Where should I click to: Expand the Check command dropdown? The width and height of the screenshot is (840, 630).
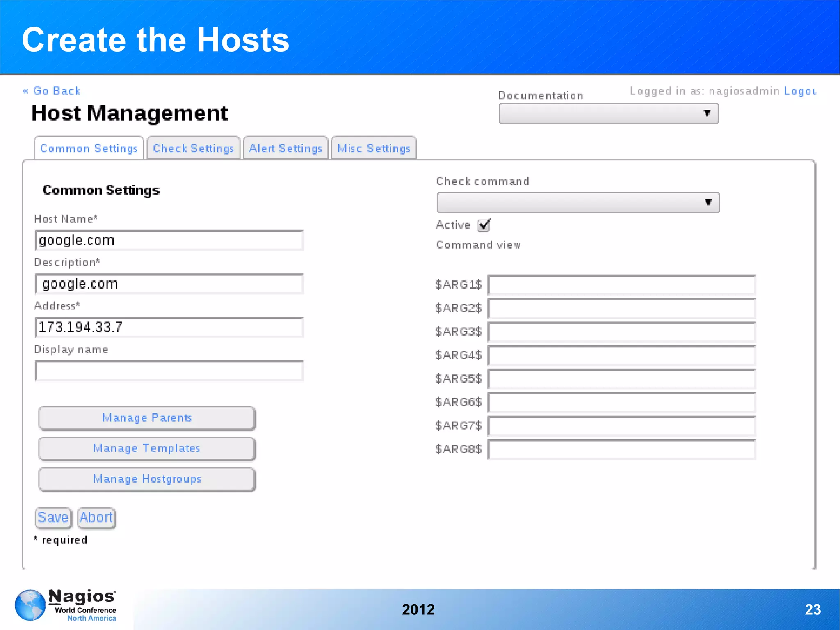pyautogui.click(x=577, y=203)
